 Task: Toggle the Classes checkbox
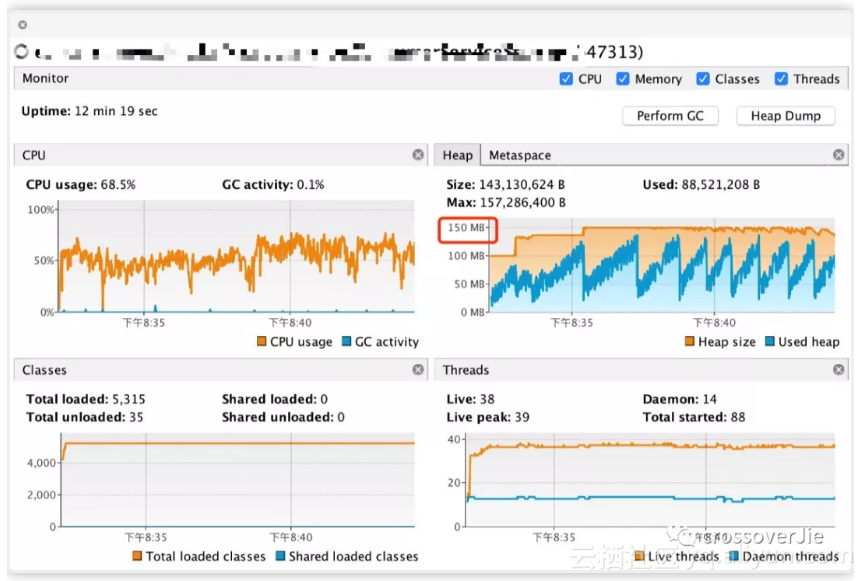[703, 79]
